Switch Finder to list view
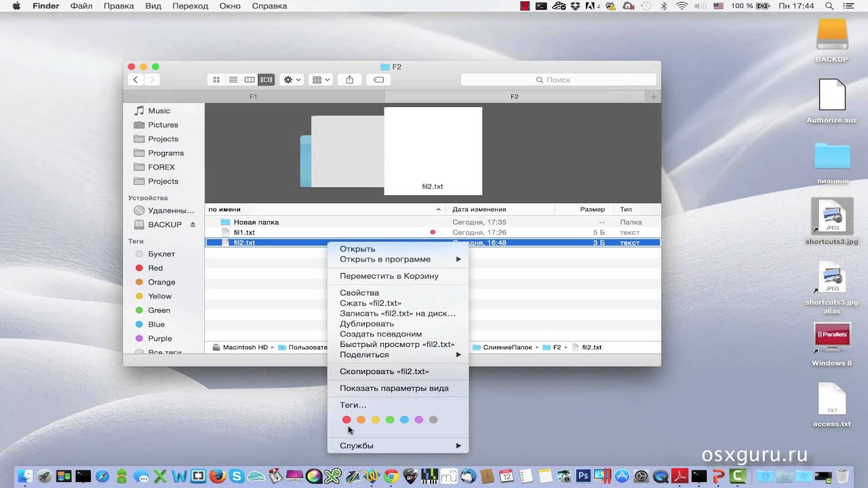868x488 pixels. (233, 80)
